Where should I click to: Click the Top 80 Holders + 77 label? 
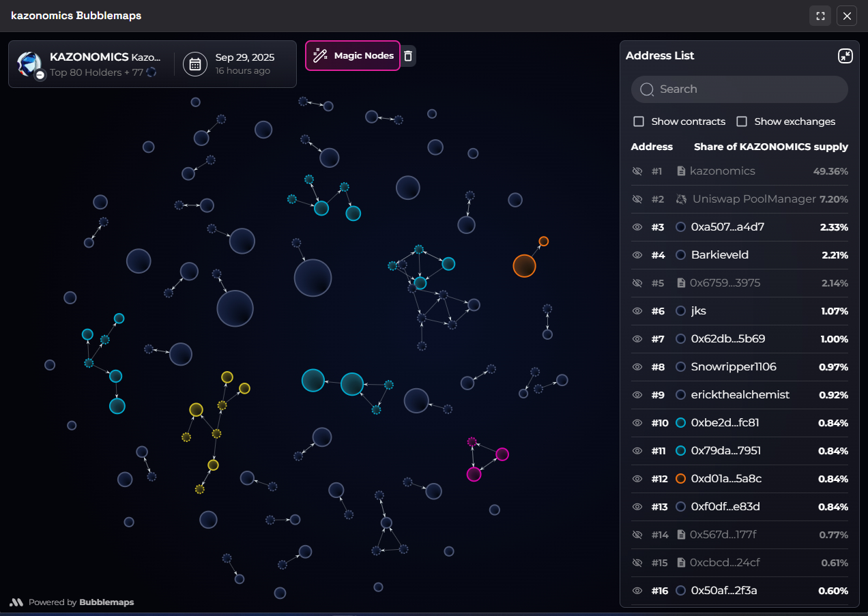point(96,72)
